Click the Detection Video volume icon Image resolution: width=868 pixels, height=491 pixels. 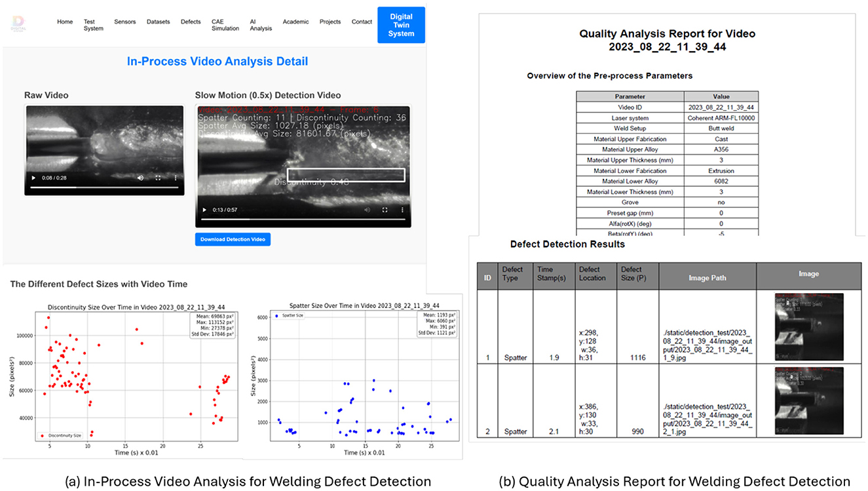click(367, 210)
